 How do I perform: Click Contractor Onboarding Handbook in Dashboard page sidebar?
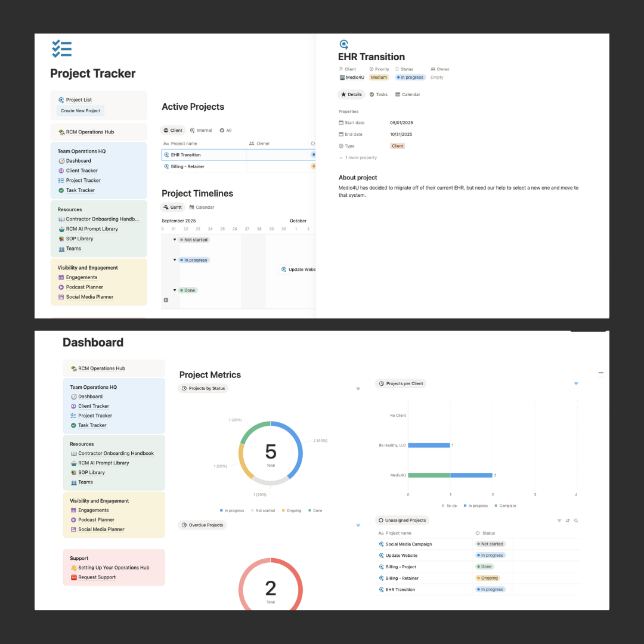[113, 453]
